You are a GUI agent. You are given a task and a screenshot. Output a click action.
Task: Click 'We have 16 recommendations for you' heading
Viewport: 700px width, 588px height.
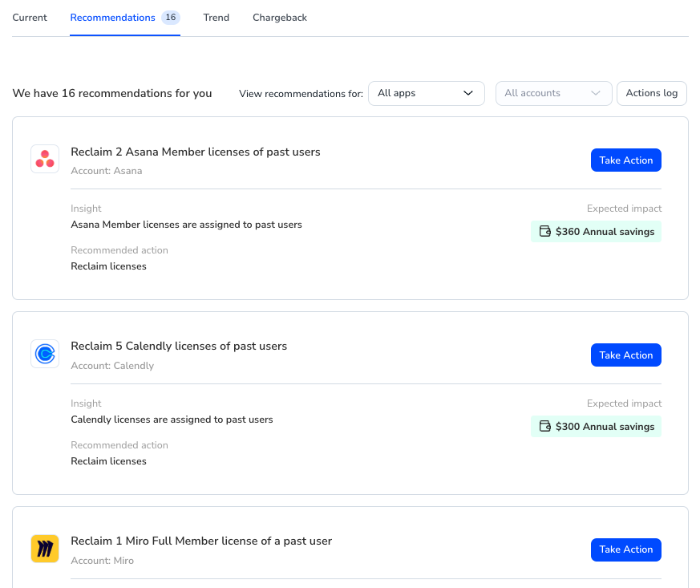click(112, 93)
